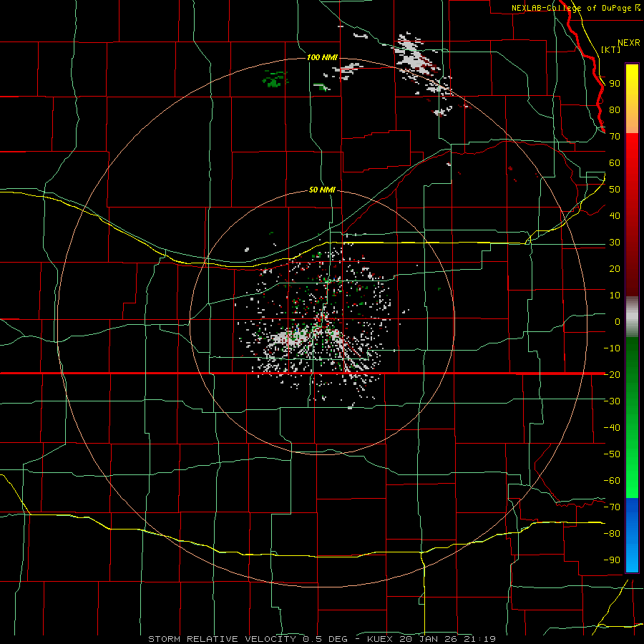
Task: Click the yellow segment of the color bar
Action: (x=632, y=99)
